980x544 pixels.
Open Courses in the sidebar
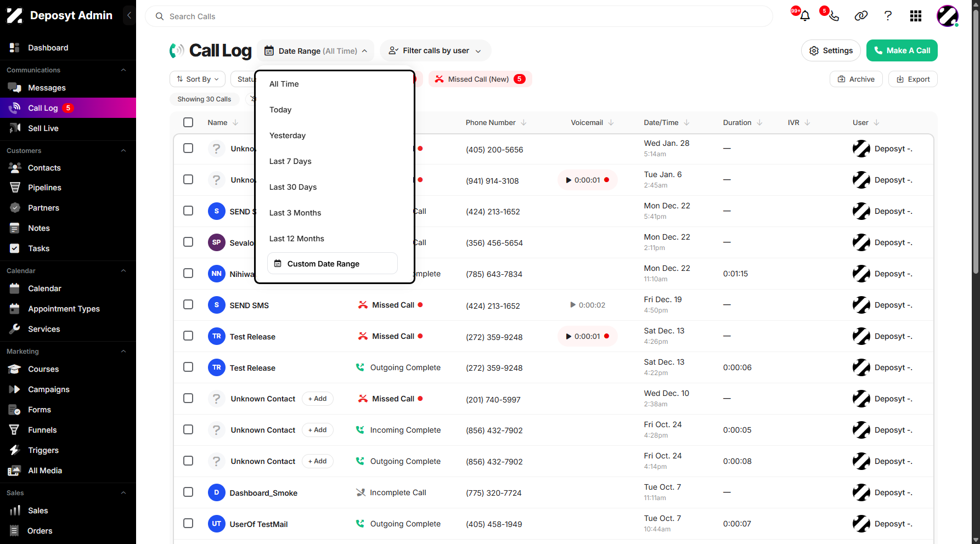pos(68,369)
